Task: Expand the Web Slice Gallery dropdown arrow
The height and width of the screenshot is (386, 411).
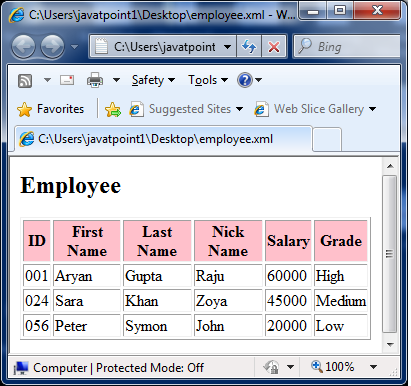Action: pos(372,109)
